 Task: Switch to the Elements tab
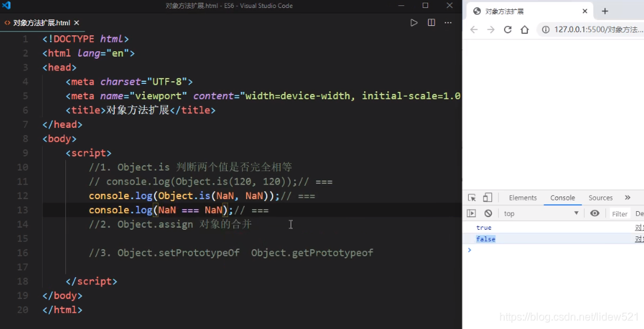coord(523,198)
